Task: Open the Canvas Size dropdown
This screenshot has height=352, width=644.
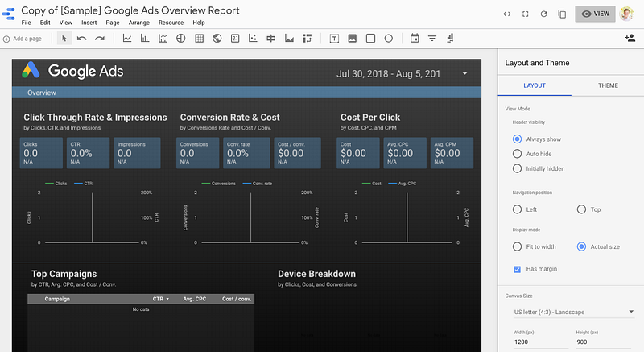Action: 573,312
